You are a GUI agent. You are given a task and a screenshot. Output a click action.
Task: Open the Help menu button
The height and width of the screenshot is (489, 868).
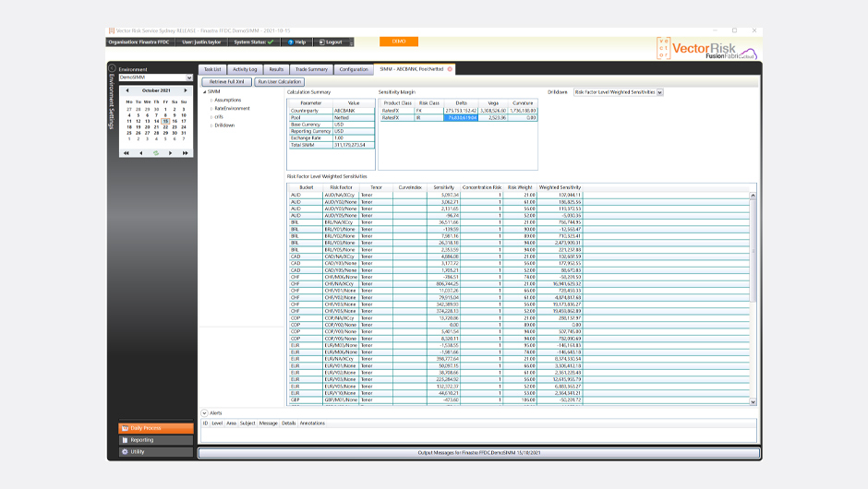296,42
